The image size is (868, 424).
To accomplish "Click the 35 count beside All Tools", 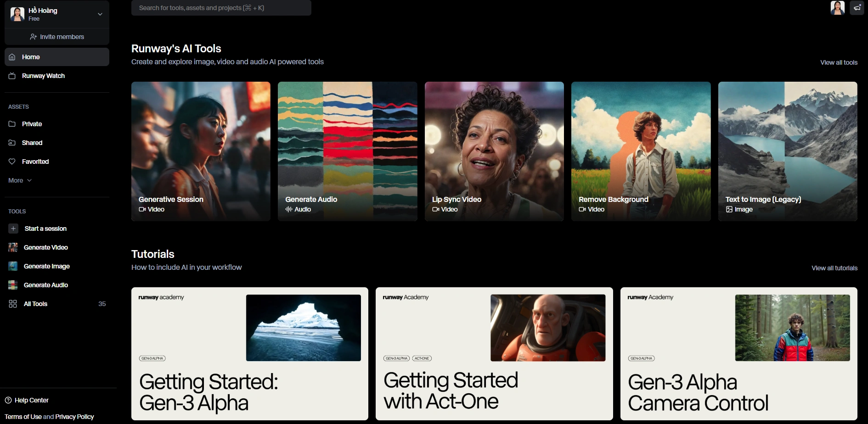I will (x=102, y=304).
